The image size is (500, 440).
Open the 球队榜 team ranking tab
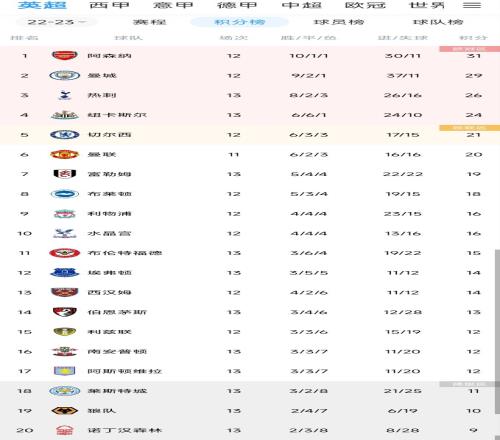click(x=438, y=22)
